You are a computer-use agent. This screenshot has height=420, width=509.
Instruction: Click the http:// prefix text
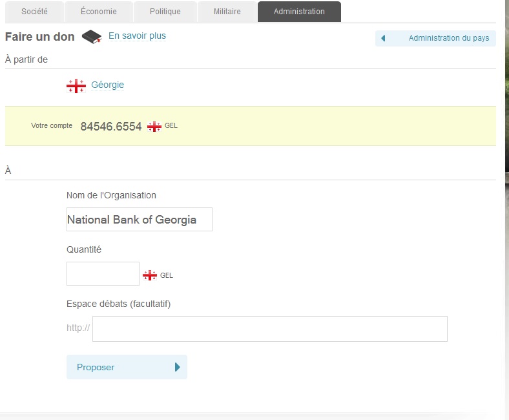pos(78,328)
